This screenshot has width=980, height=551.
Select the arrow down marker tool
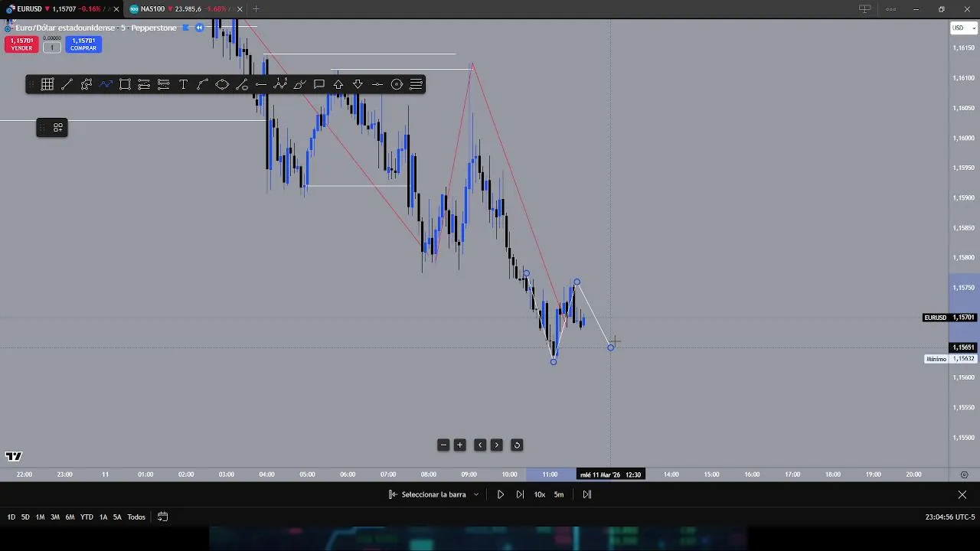click(x=358, y=84)
